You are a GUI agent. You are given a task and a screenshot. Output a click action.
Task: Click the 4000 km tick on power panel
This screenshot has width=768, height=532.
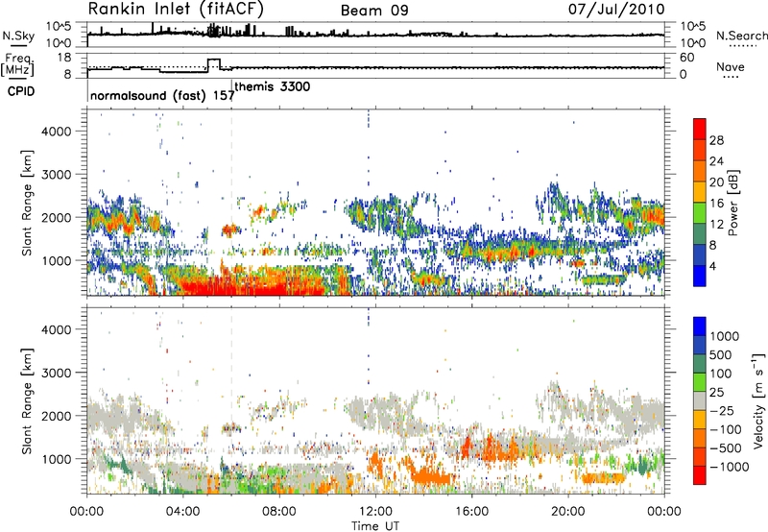pyautogui.click(x=56, y=132)
